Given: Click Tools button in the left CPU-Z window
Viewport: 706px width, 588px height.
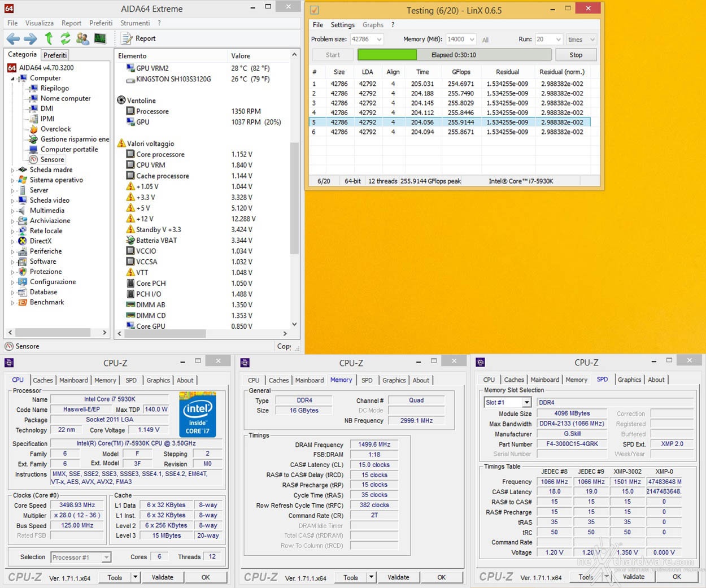Looking at the screenshot, I should pyautogui.click(x=115, y=577).
